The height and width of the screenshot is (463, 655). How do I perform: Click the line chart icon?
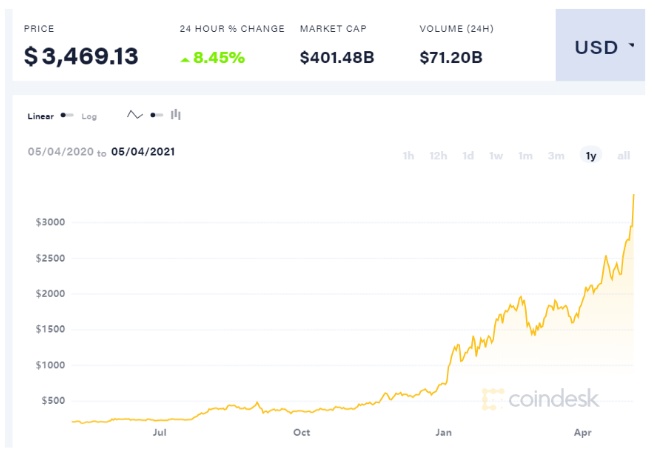click(x=135, y=115)
